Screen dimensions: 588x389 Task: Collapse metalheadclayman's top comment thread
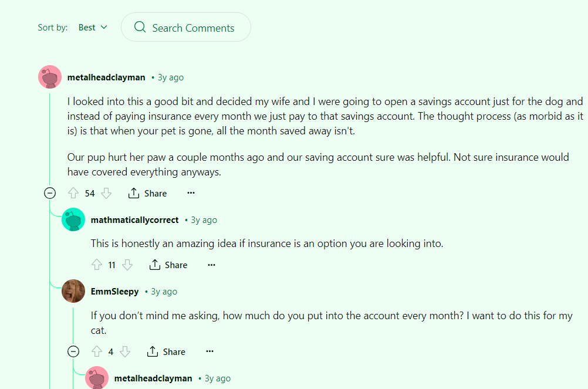(x=50, y=193)
